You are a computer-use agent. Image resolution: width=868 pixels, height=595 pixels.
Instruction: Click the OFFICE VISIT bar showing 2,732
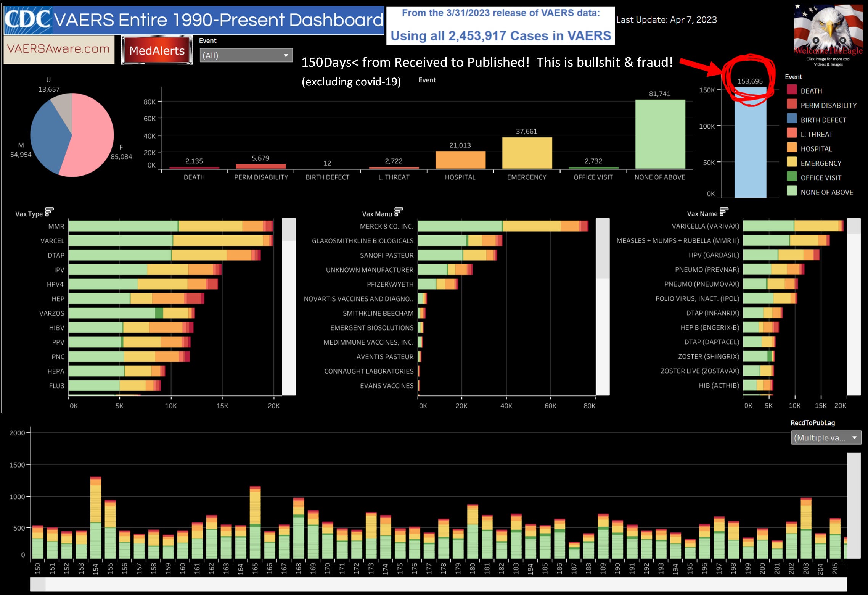pos(593,168)
